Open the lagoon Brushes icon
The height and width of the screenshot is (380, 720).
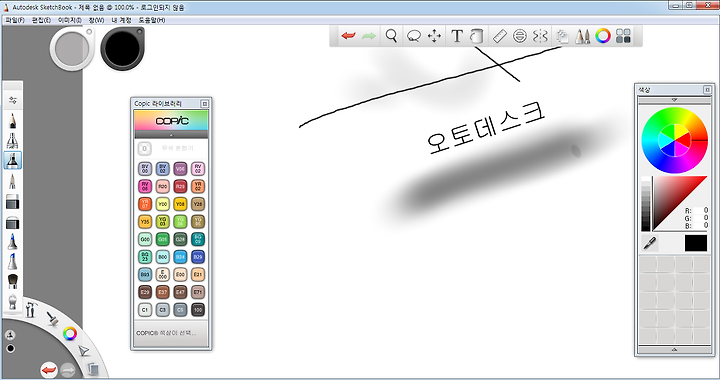[52, 318]
